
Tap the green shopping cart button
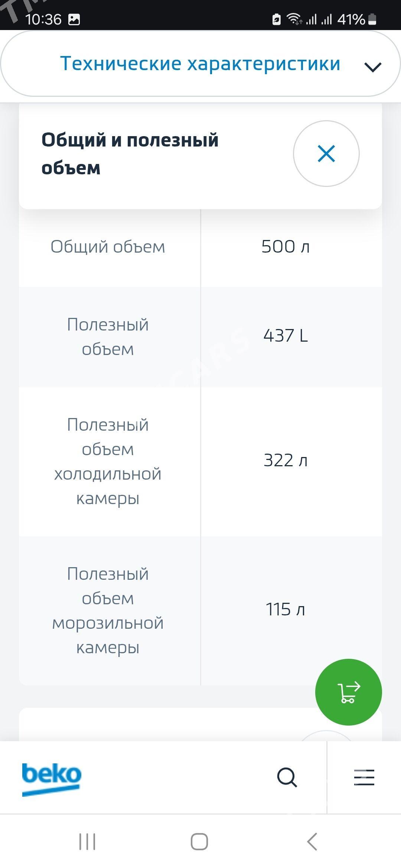[348, 692]
